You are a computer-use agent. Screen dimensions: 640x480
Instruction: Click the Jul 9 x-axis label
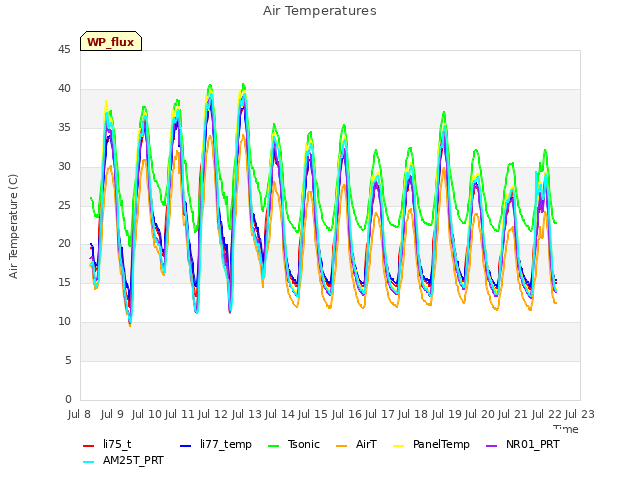[x=112, y=415]
